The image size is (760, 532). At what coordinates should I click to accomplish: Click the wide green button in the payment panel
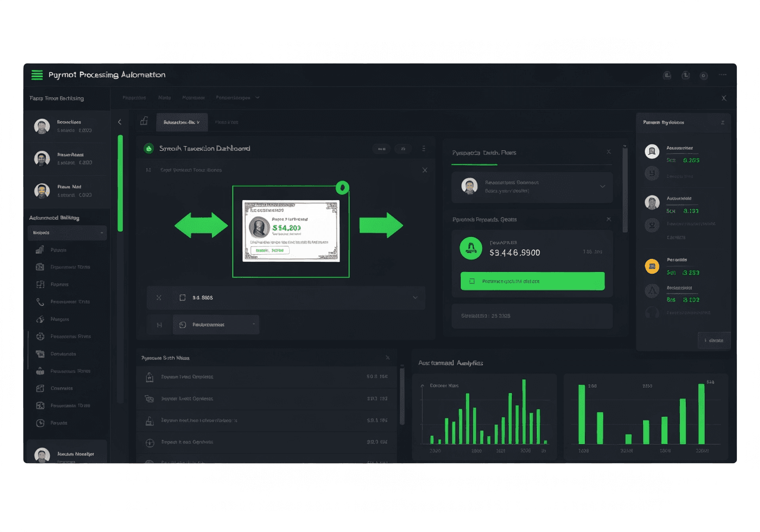[533, 281]
